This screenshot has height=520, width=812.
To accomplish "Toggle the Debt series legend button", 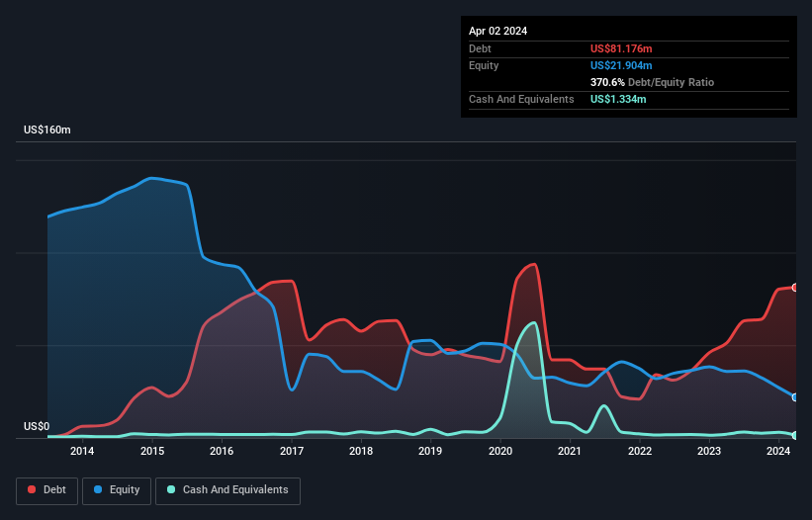I will [47, 490].
